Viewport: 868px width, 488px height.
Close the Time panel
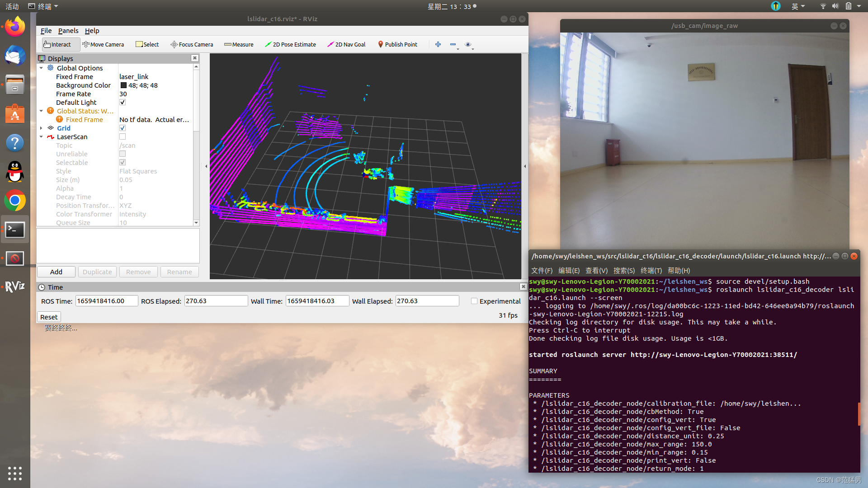(523, 286)
